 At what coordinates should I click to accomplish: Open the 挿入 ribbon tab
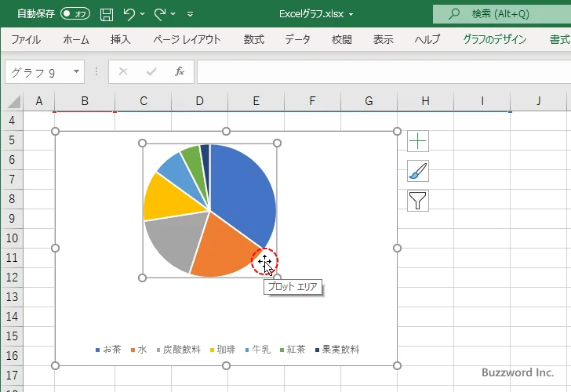[120, 39]
